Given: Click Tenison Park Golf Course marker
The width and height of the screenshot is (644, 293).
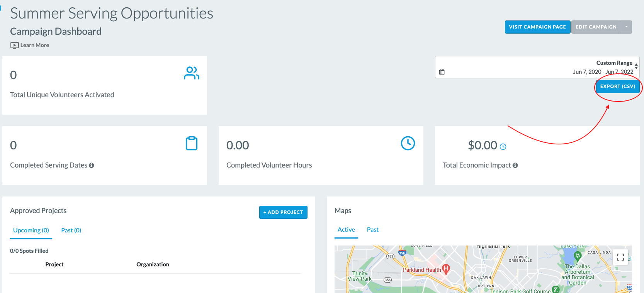Looking at the screenshot, I should coord(556,290).
